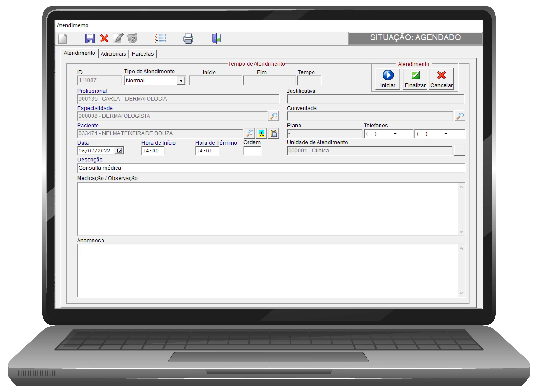
Task: Click the Medicação scrollbar down arrow
Action: [461, 232]
